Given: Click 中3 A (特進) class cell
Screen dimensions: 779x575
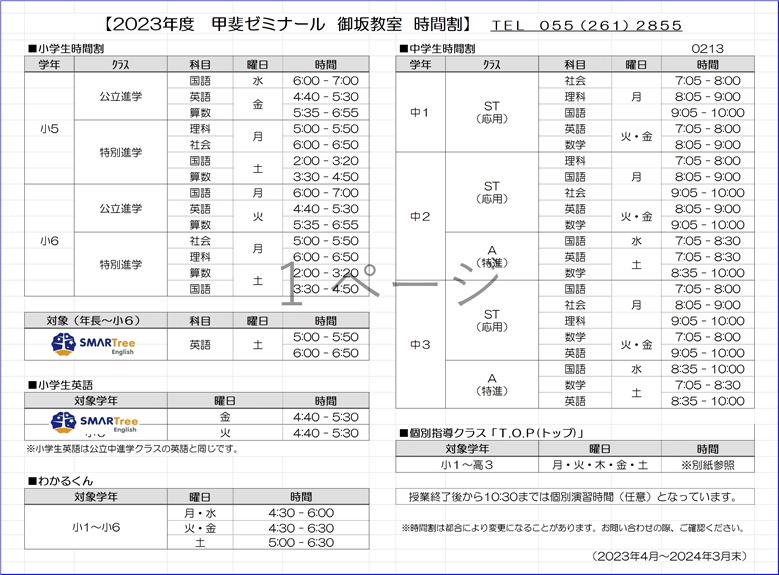Looking at the screenshot, I should pos(492,385).
